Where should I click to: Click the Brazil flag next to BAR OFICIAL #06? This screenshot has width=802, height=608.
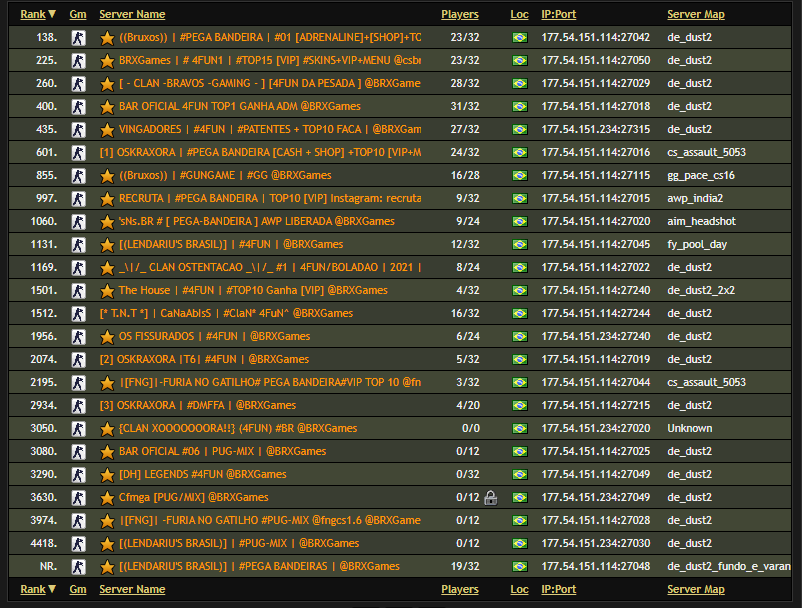pos(519,451)
